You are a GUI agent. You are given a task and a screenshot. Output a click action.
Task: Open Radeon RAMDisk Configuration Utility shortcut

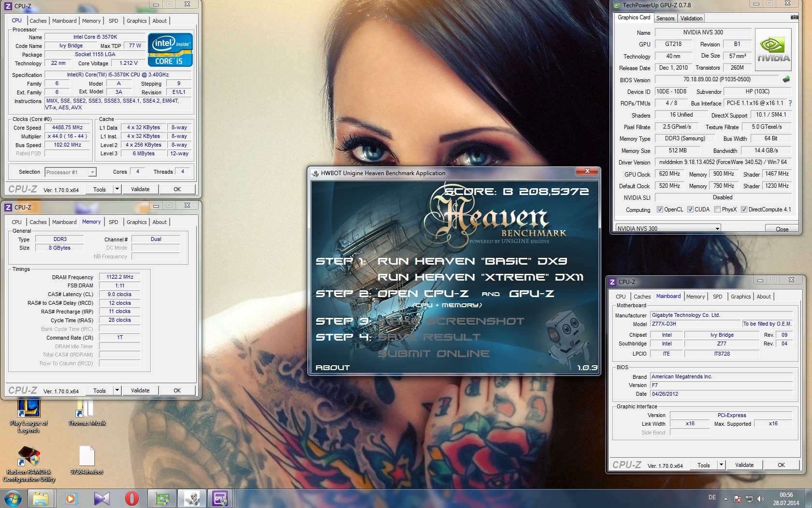click(x=29, y=464)
